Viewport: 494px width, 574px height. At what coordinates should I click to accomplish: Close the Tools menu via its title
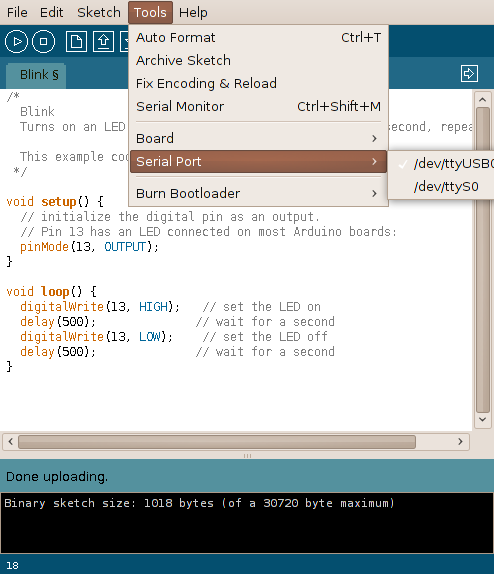point(150,12)
